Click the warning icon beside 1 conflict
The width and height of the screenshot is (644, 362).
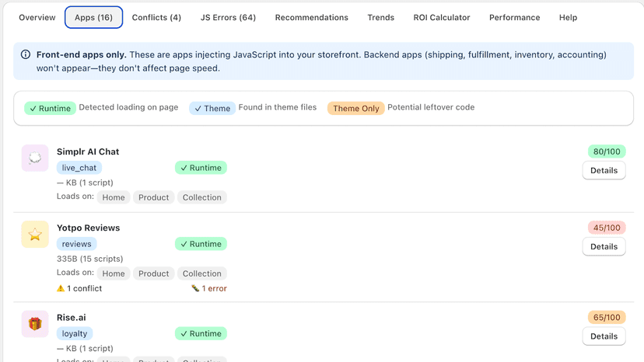(61, 288)
